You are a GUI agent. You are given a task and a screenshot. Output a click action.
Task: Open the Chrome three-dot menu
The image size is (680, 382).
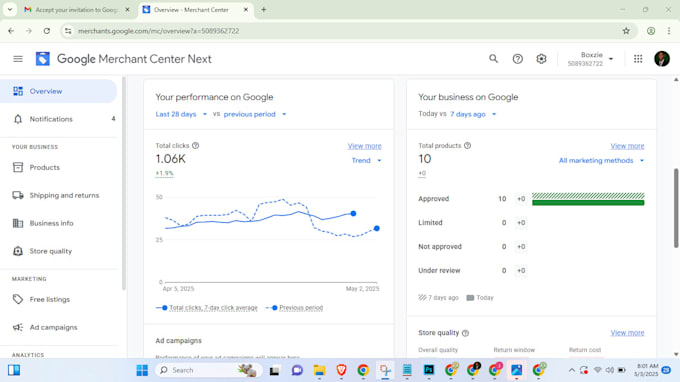coord(669,31)
